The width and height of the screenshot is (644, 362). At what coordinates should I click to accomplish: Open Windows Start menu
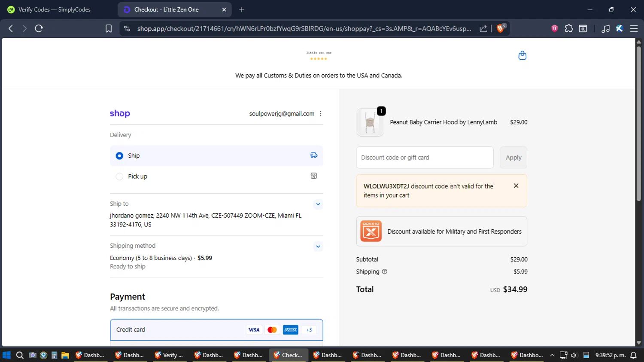point(6,355)
